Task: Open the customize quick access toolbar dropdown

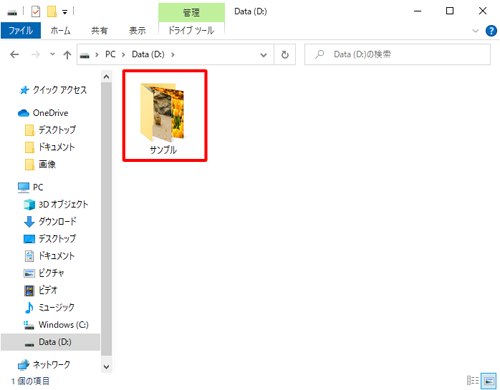Action: (x=65, y=12)
